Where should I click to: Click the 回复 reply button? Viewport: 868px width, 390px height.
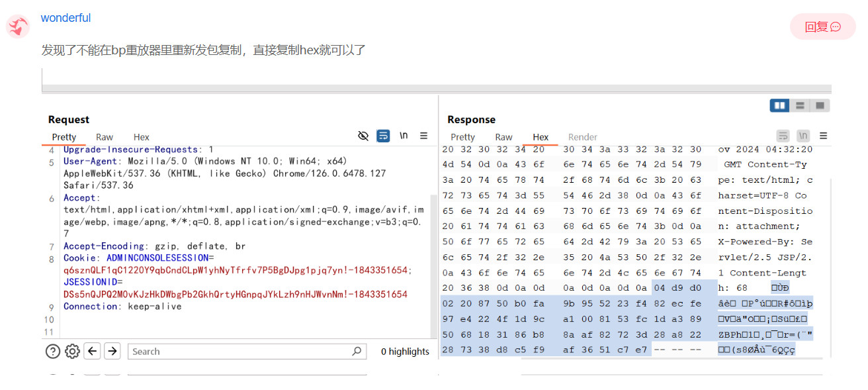click(x=822, y=26)
